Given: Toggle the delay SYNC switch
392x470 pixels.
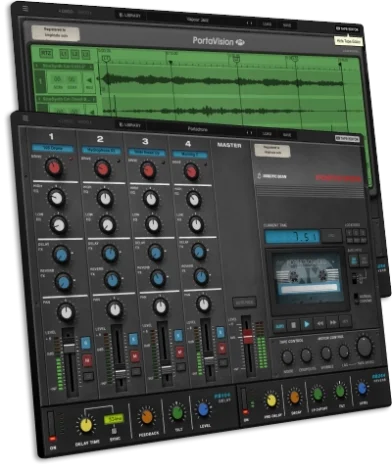Looking at the screenshot, I should point(113,431).
